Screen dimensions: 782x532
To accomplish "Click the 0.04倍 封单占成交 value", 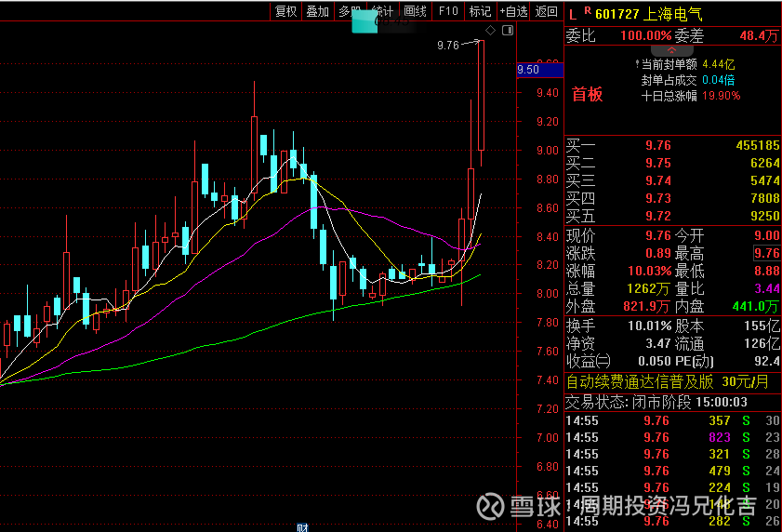I will click(718, 80).
